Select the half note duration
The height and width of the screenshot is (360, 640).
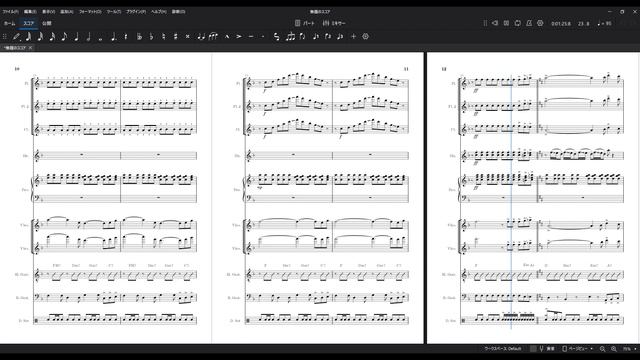(88, 37)
